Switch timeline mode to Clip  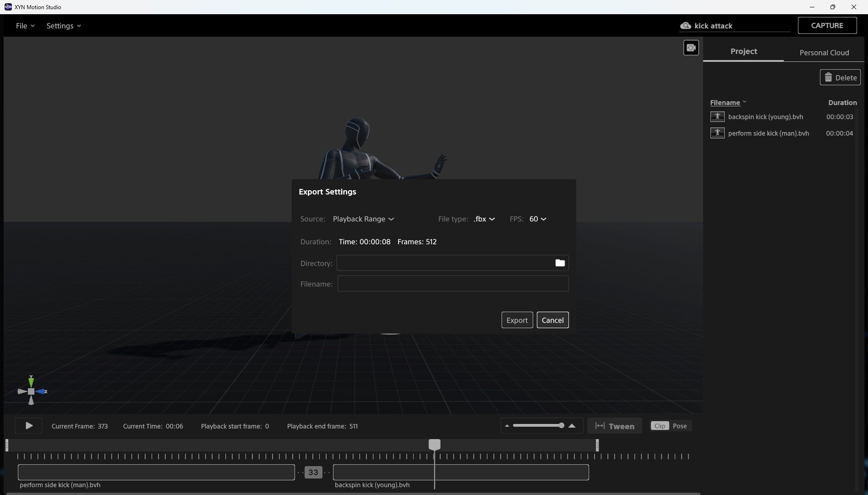pyautogui.click(x=660, y=426)
